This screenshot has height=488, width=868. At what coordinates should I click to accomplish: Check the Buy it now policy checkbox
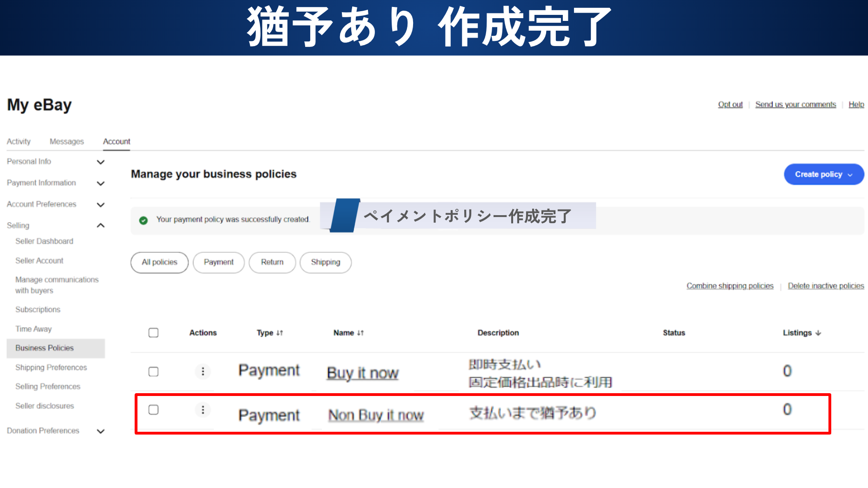(154, 372)
